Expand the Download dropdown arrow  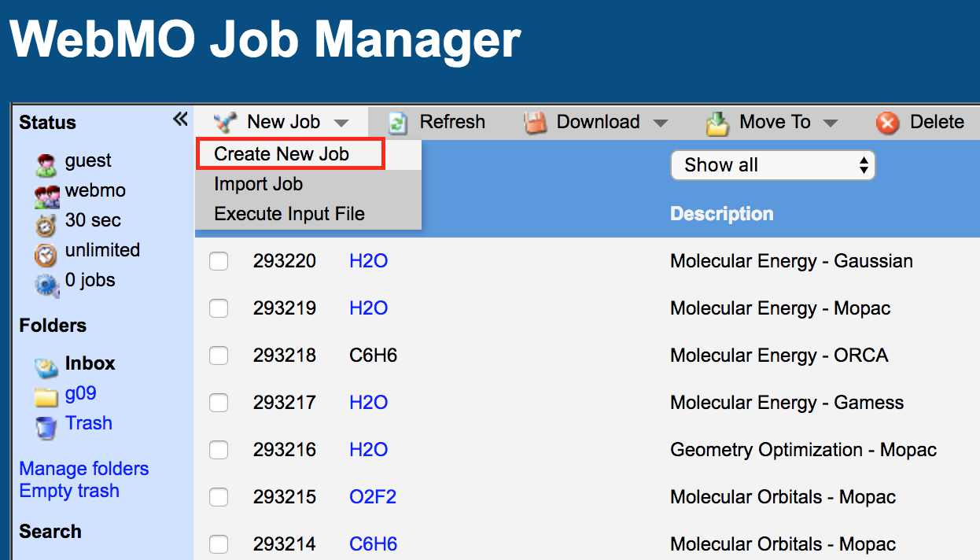click(x=661, y=123)
